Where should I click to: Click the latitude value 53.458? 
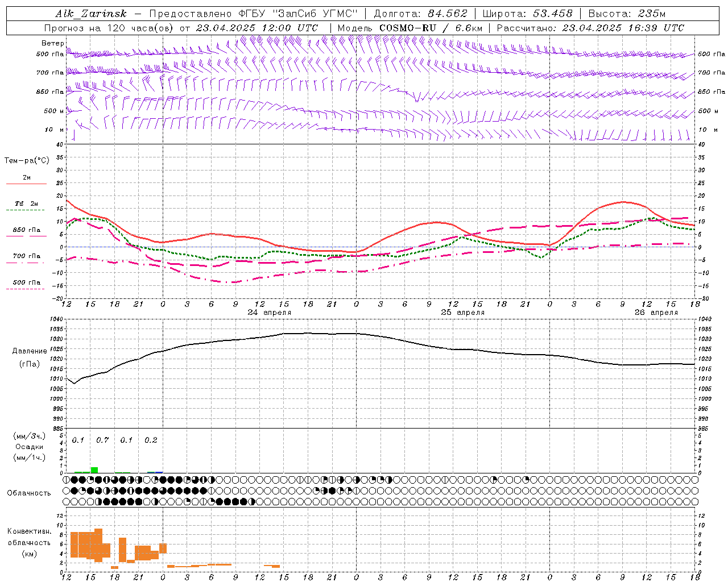click(x=552, y=14)
